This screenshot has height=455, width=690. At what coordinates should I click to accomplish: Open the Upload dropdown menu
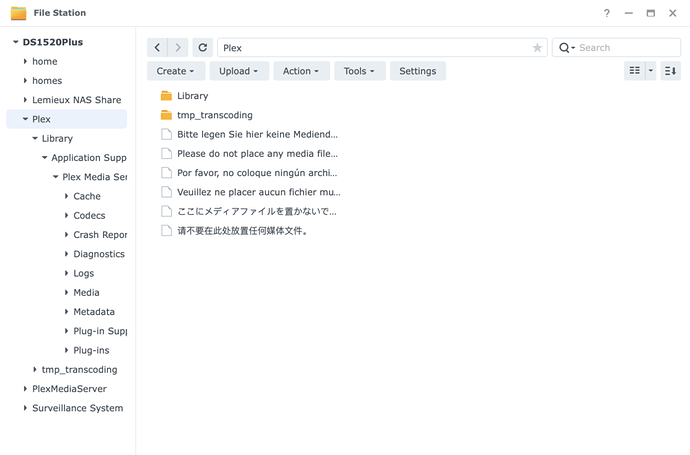(x=239, y=71)
